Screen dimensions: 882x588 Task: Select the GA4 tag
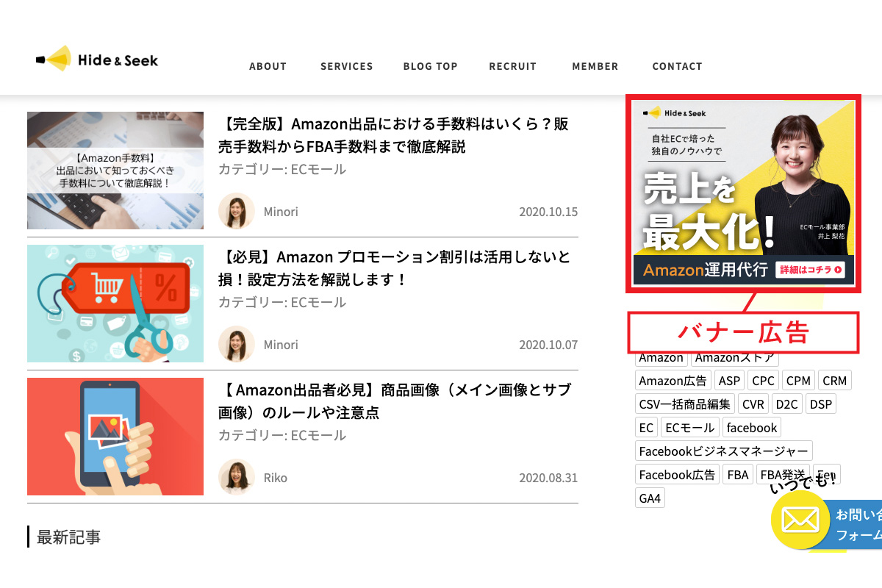[650, 498]
